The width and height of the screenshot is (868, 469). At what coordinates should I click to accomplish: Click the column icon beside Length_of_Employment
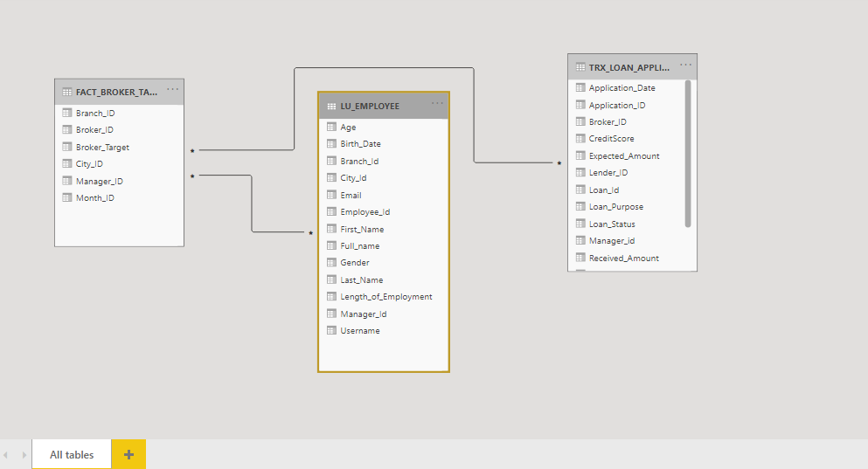point(331,296)
